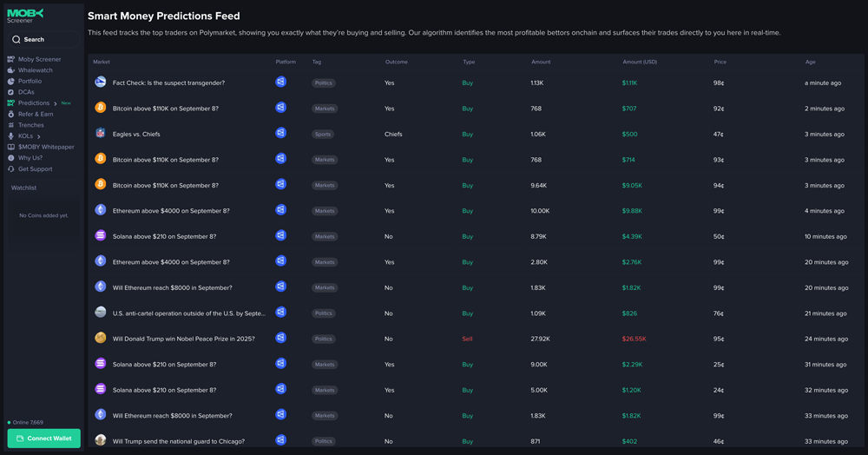Image resolution: width=868 pixels, height=455 pixels.
Task: Open Portfolio via its pie chart icon
Action: click(x=11, y=82)
